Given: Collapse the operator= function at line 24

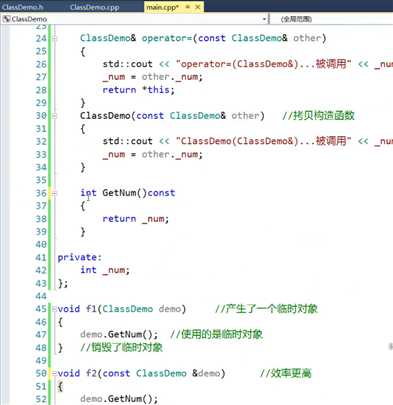Looking at the screenshot, I should click(55, 38).
